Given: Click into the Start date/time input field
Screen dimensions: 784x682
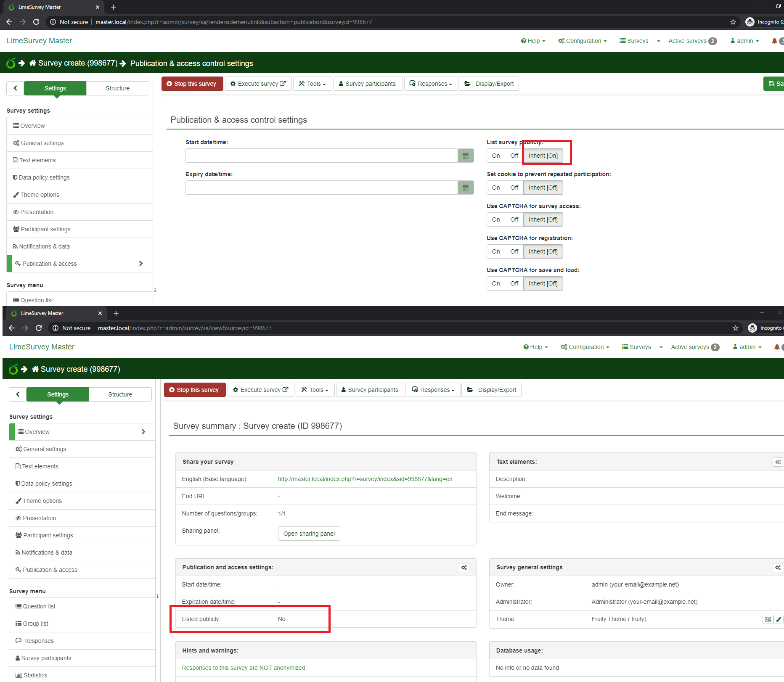Looking at the screenshot, I should coord(321,156).
